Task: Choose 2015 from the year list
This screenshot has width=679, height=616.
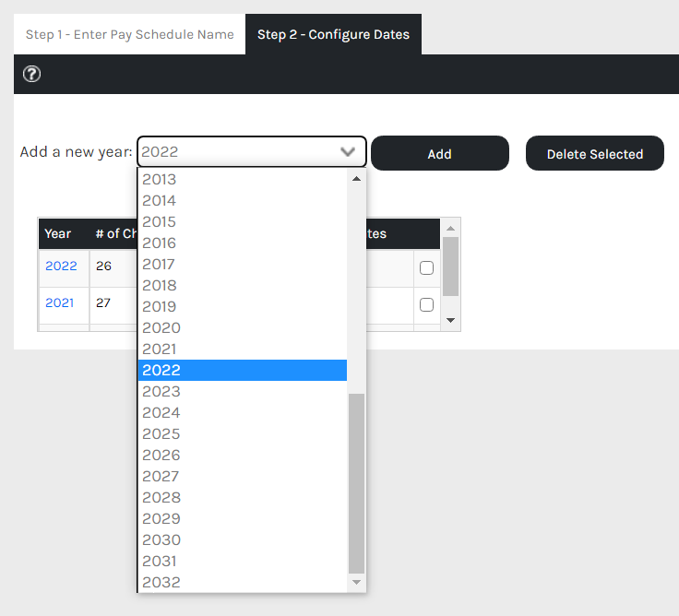Action: (x=243, y=221)
